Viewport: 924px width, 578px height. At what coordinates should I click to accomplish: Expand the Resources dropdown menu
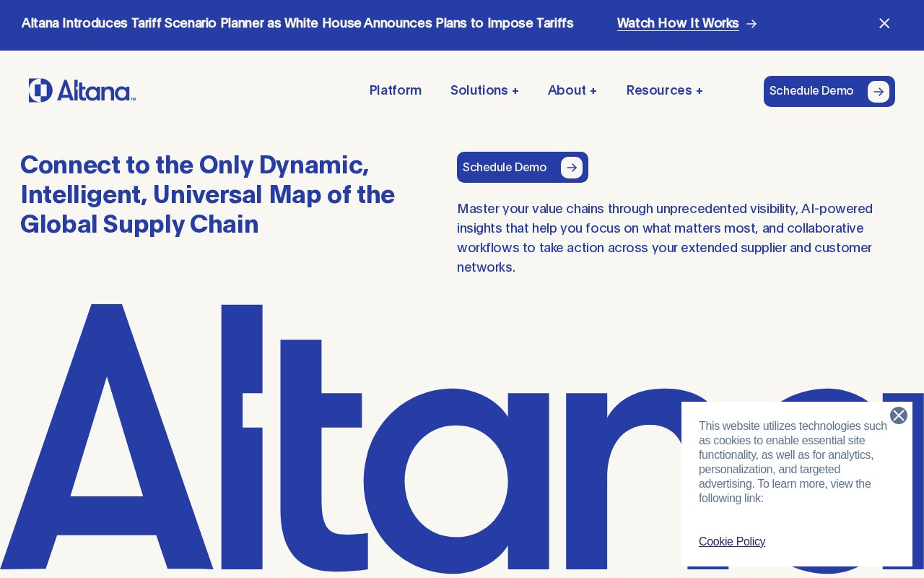[664, 90]
